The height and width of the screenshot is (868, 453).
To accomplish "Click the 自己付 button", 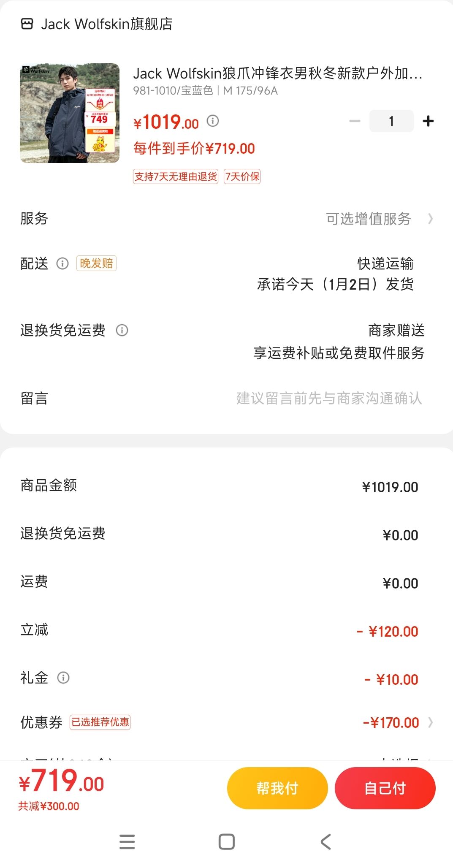I will click(x=385, y=788).
